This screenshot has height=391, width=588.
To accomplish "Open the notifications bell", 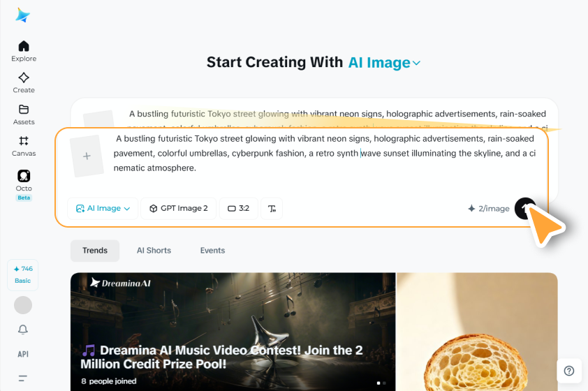I will (23, 330).
